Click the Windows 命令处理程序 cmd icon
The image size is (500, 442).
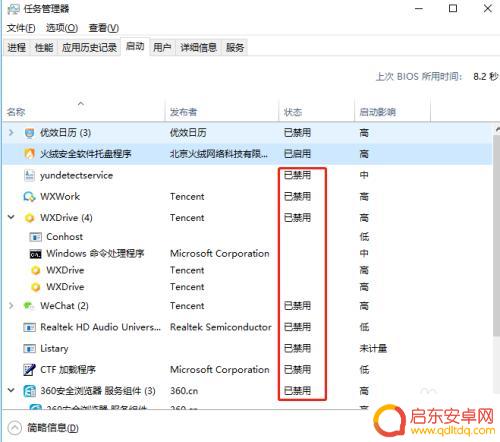pyautogui.click(x=36, y=254)
